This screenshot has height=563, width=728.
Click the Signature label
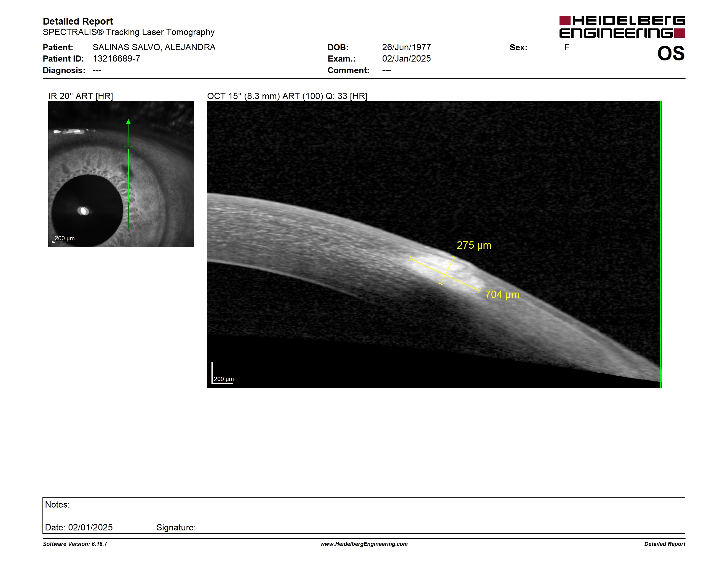176,527
